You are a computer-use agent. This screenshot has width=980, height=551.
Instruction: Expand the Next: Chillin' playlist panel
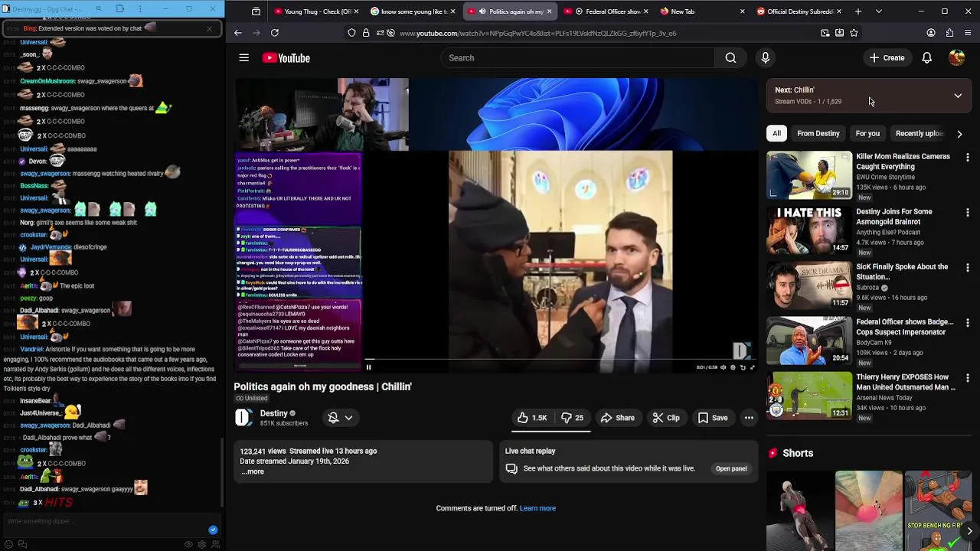point(958,96)
